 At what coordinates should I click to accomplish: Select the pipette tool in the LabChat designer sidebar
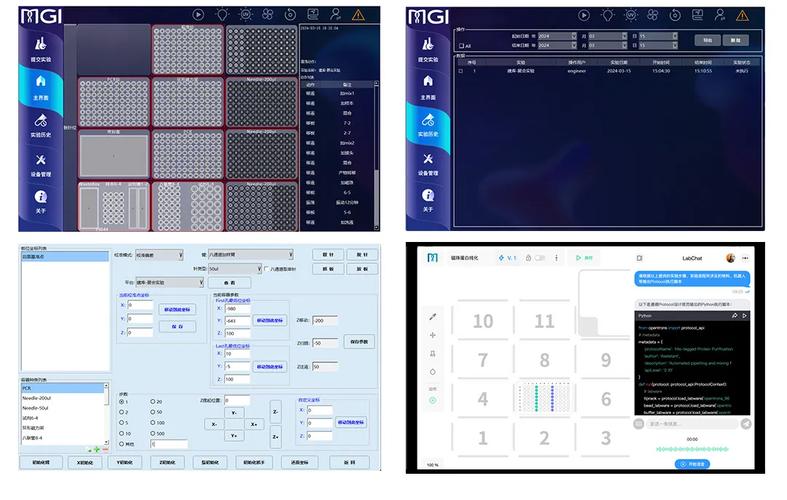(x=432, y=317)
